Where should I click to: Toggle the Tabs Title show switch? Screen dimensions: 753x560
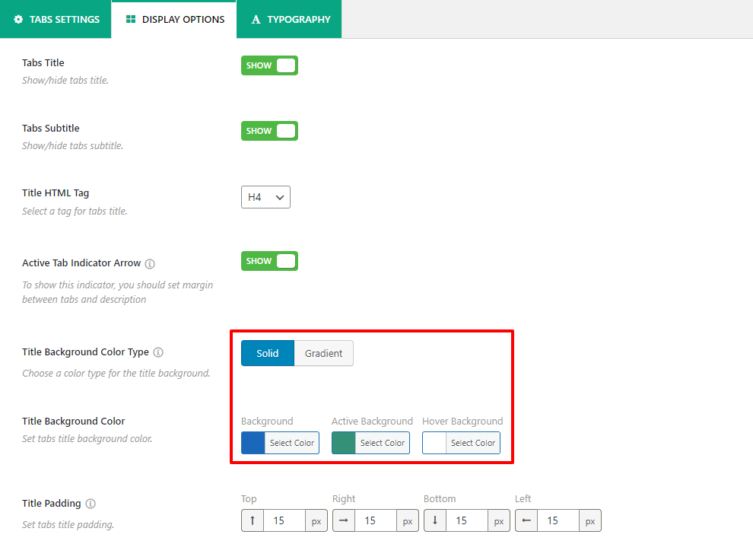tap(269, 65)
